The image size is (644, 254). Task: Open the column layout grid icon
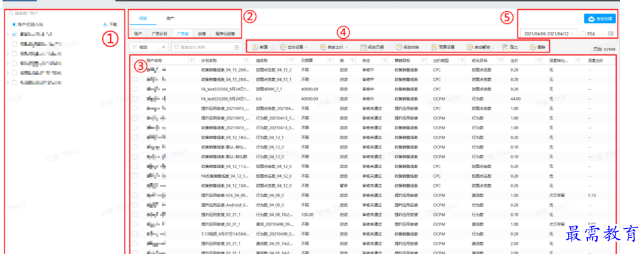[x=610, y=34]
